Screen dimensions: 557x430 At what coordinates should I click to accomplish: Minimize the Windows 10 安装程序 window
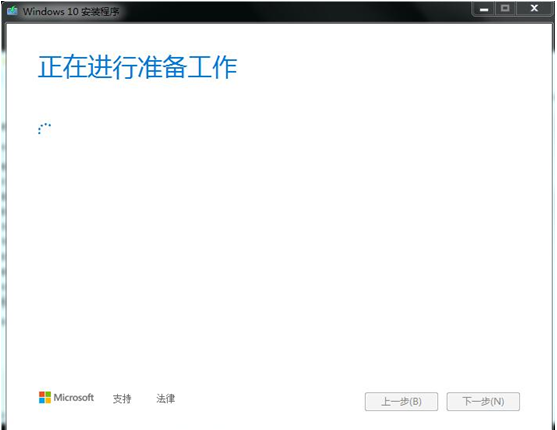click(484, 9)
